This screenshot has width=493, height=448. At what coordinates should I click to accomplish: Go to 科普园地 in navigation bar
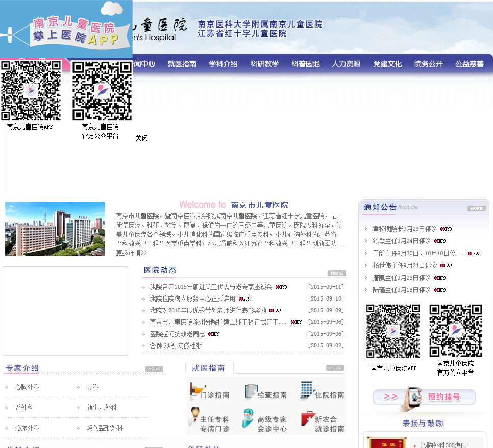(305, 64)
